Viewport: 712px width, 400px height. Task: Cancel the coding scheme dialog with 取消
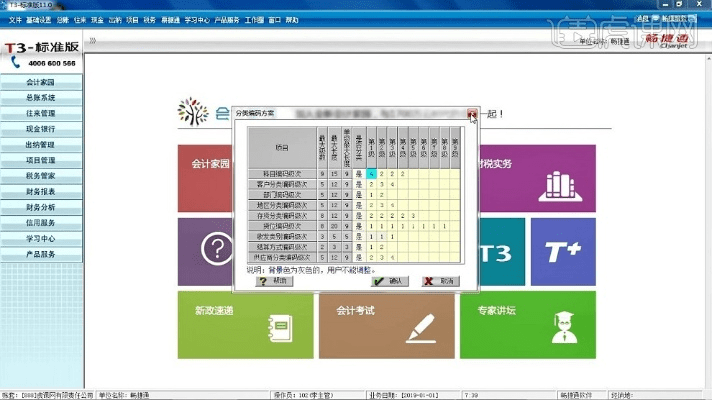click(x=440, y=281)
